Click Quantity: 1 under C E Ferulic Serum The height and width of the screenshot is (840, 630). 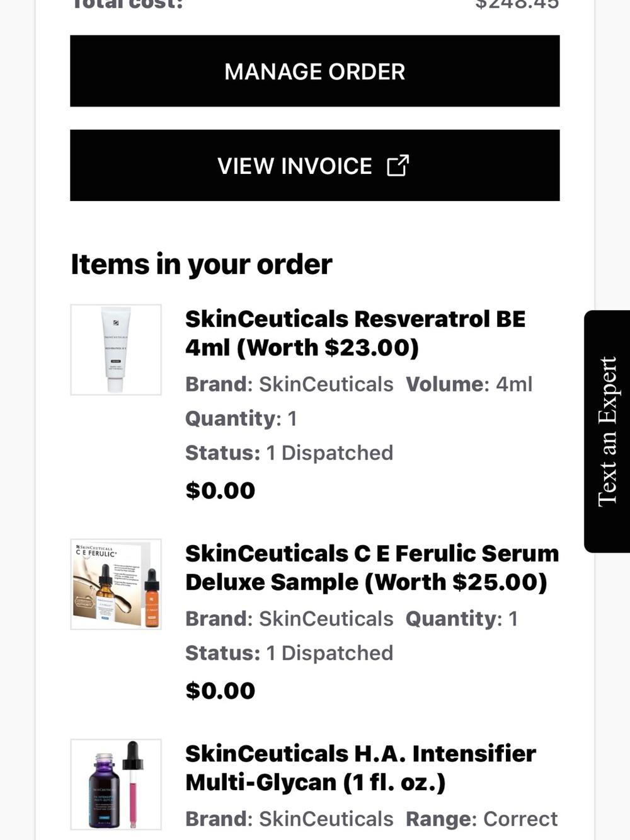pos(462,618)
